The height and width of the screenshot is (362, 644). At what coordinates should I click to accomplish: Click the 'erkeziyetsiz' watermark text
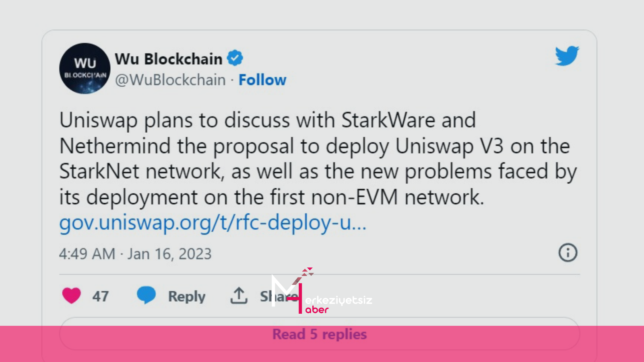coord(339,300)
